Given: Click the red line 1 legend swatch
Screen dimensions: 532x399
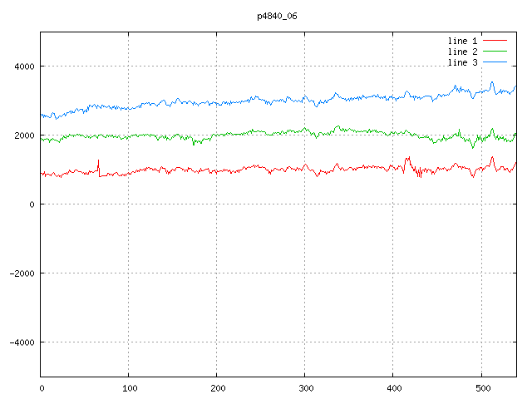Looking at the screenshot, I should [x=495, y=41].
